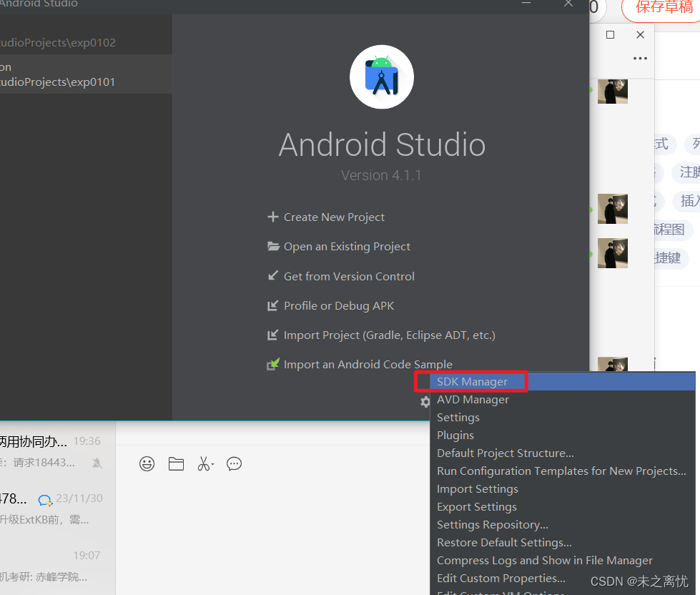Click the 插入 tag in the background page
This screenshot has height=595, width=700.
coord(688,201)
